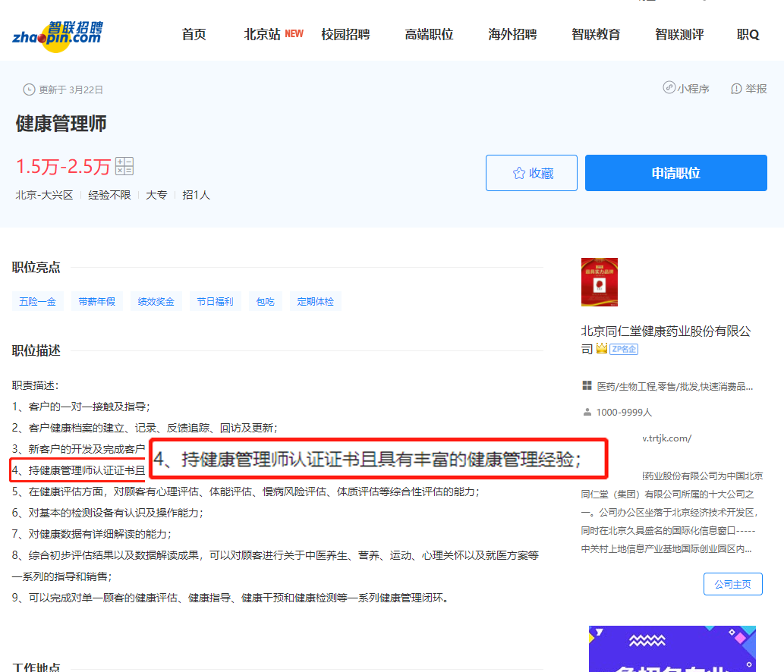Click the 五险一金 benefit tag
This screenshot has width=784, height=672.
37,301
